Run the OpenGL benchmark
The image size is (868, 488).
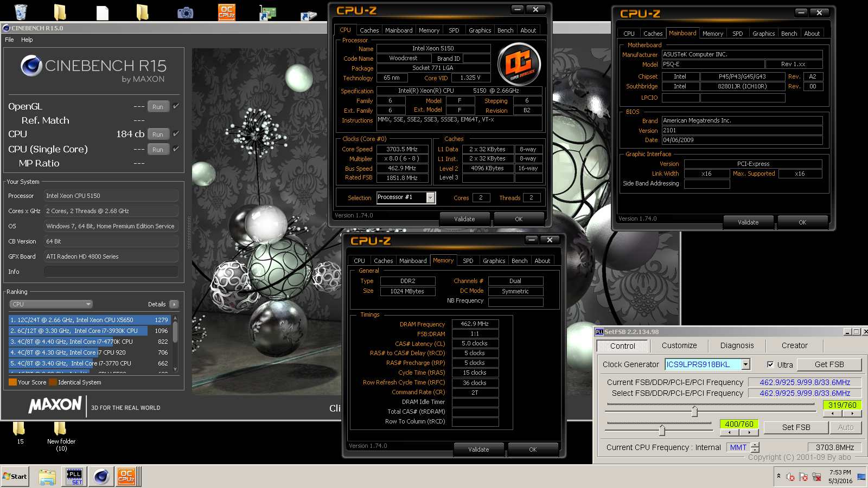pyautogui.click(x=158, y=106)
